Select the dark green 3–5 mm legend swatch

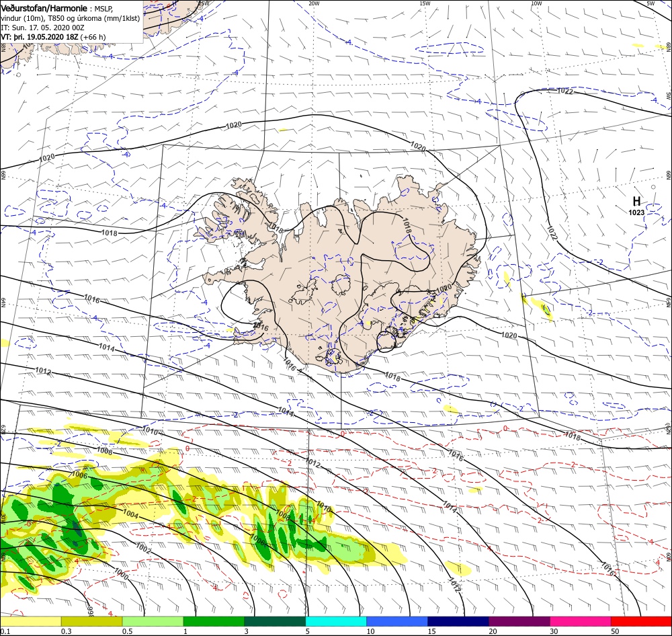pyautogui.click(x=275, y=621)
